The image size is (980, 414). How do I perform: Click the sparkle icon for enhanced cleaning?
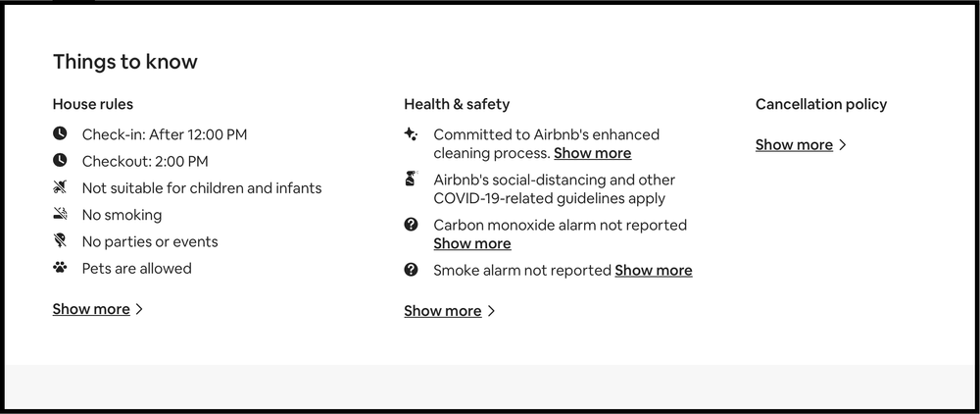411,133
